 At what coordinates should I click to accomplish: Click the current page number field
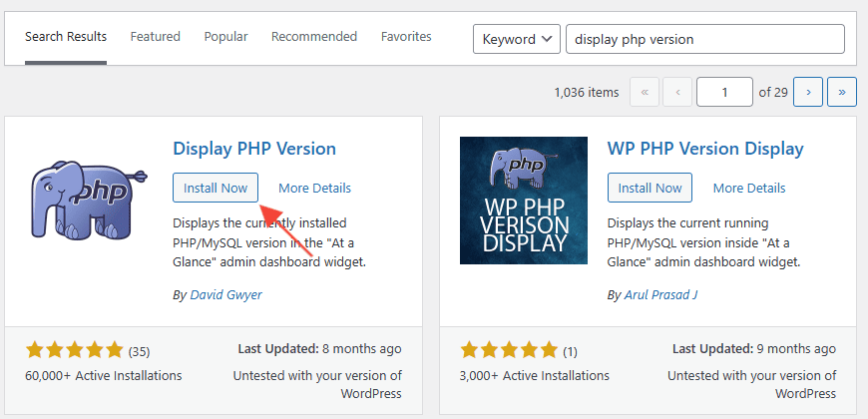tap(724, 92)
